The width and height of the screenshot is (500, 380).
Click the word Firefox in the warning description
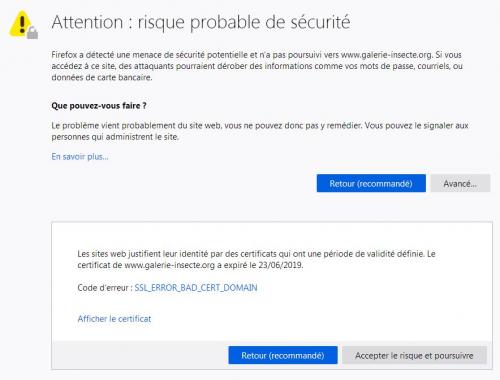64,55
